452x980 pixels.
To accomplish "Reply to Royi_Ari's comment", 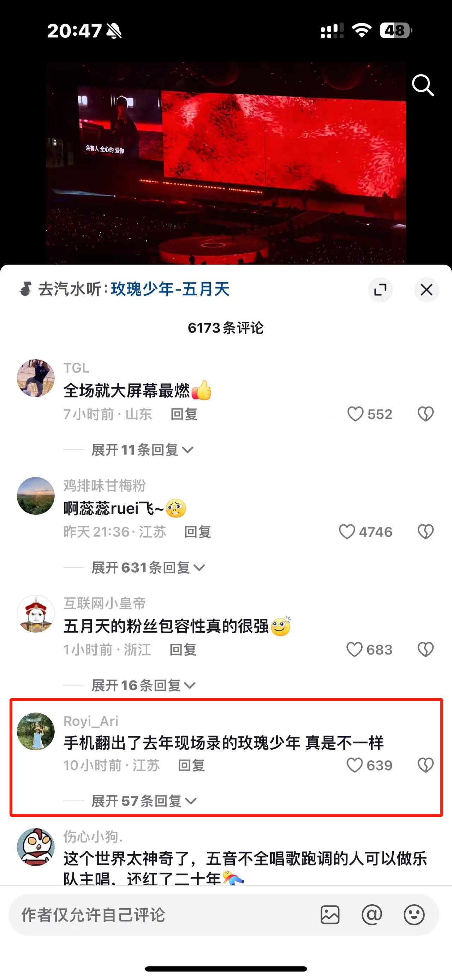I will [191, 765].
